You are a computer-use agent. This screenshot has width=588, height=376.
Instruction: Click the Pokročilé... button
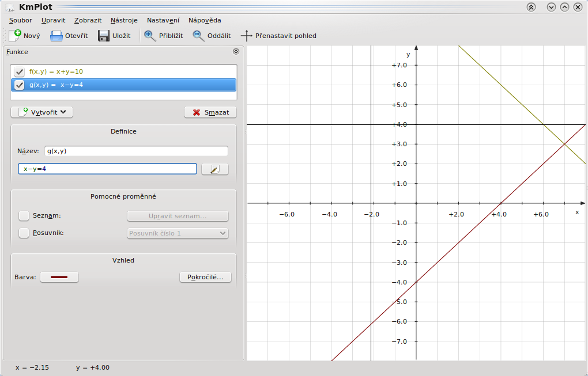(205, 277)
